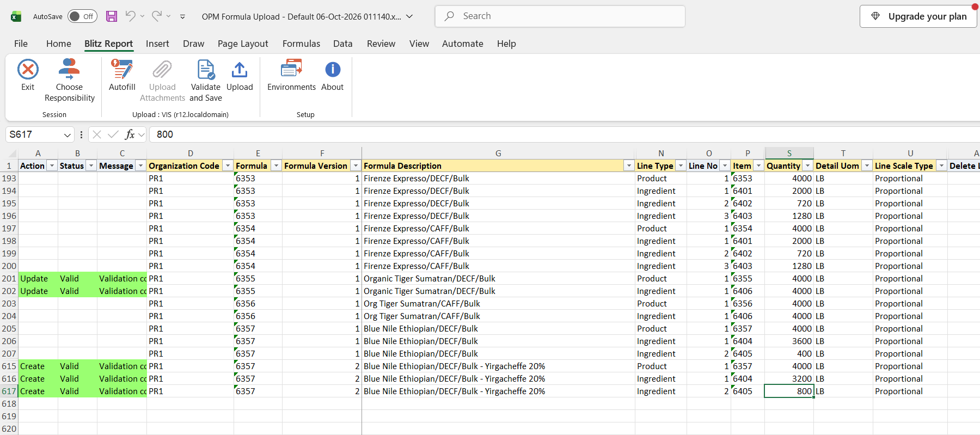Expand the file name dropdown chevron

click(409, 16)
